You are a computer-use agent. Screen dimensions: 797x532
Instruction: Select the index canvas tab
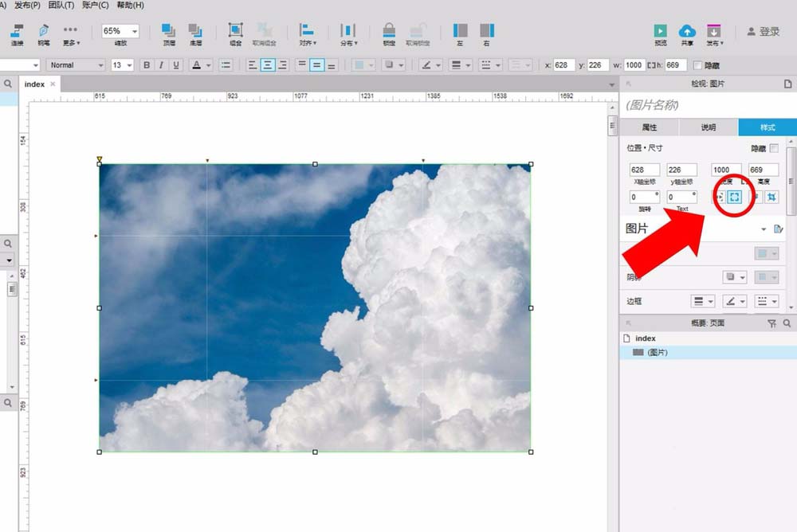coord(34,84)
